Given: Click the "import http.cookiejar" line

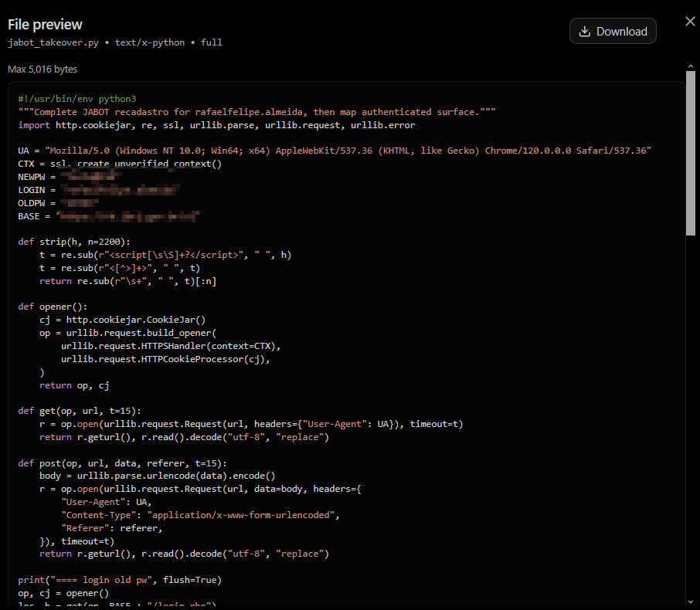Looking at the screenshot, I should tap(216, 125).
